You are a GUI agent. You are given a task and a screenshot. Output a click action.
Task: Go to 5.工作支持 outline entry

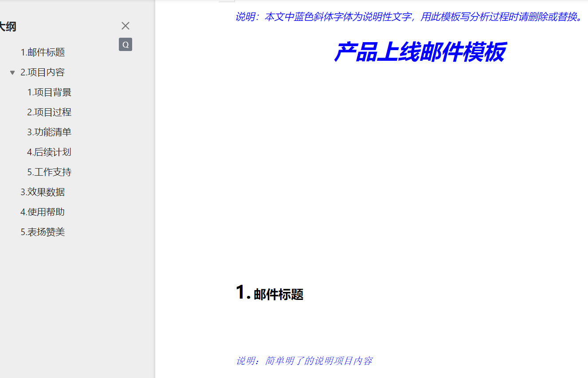point(49,172)
